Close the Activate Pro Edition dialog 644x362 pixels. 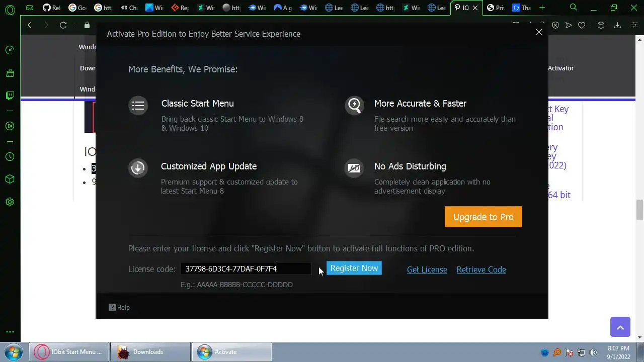tap(539, 32)
